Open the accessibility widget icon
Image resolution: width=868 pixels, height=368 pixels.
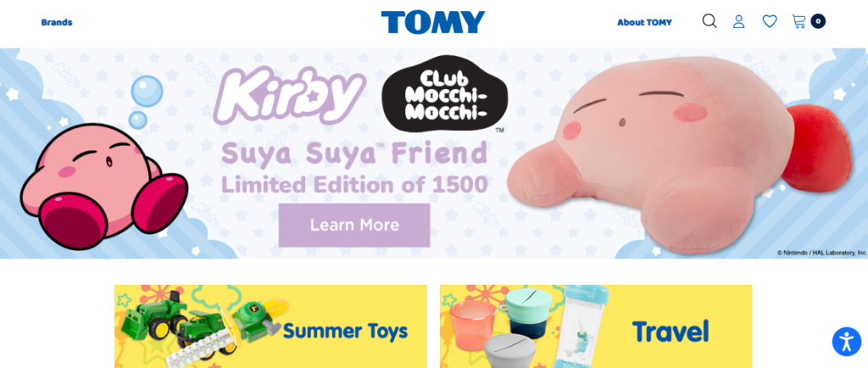point(847,342)
